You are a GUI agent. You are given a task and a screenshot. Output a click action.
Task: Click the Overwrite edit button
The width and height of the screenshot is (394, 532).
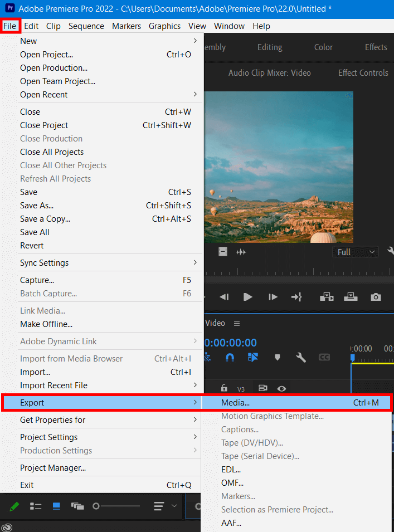click(x=351, y=297)
